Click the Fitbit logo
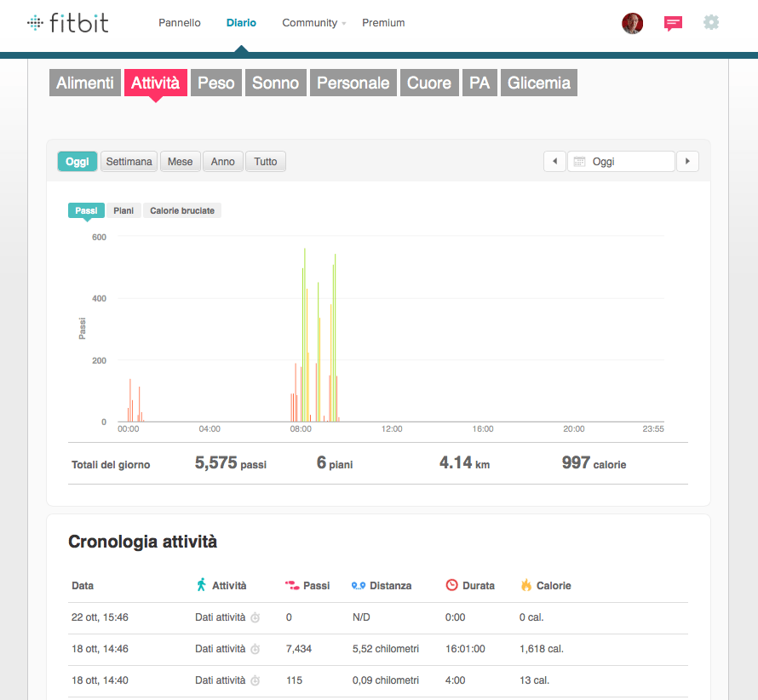The height and width of the screenshot is (700, 758). 67,23
